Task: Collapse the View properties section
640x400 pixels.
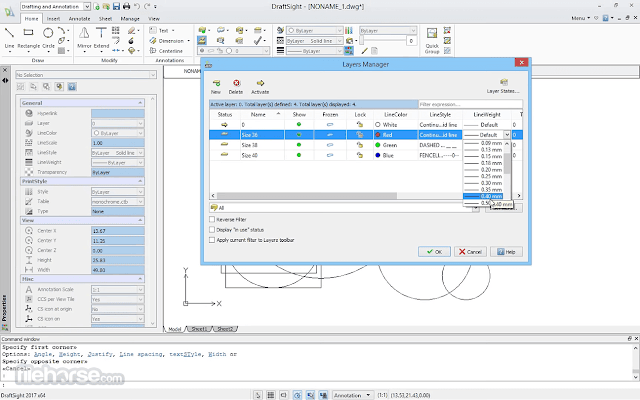Action: (140, 220)
